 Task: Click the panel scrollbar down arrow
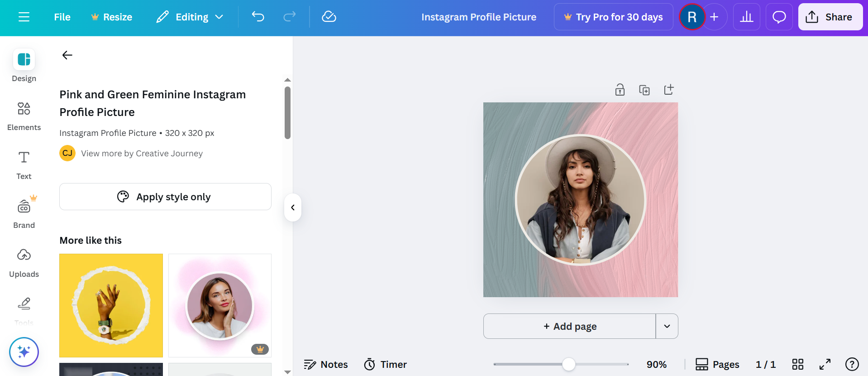point(287,372)
